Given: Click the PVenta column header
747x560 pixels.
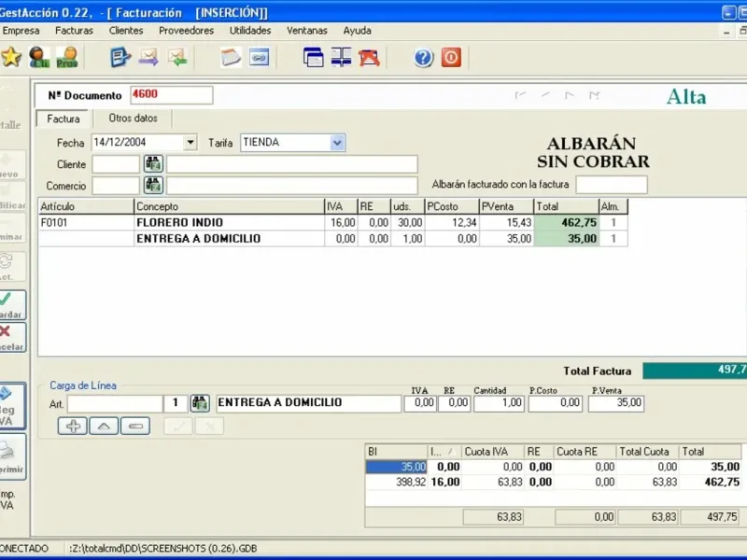Looking at the screenshot, I should tap(506, 206).
